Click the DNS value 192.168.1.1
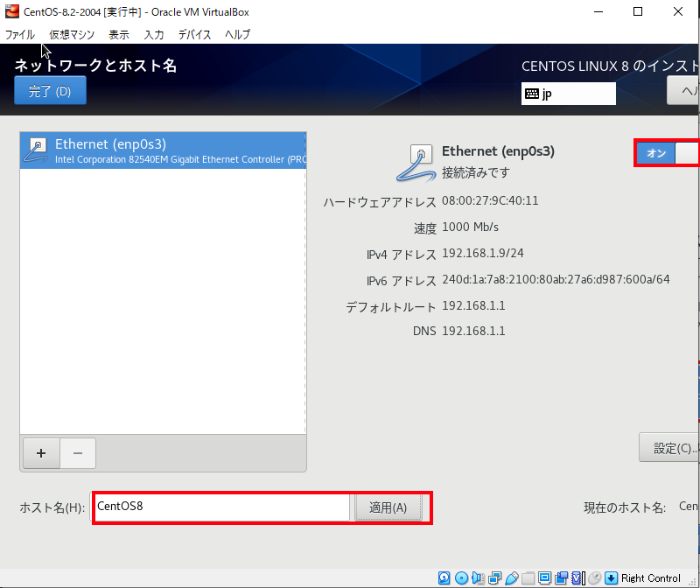 tap(473, 332)
